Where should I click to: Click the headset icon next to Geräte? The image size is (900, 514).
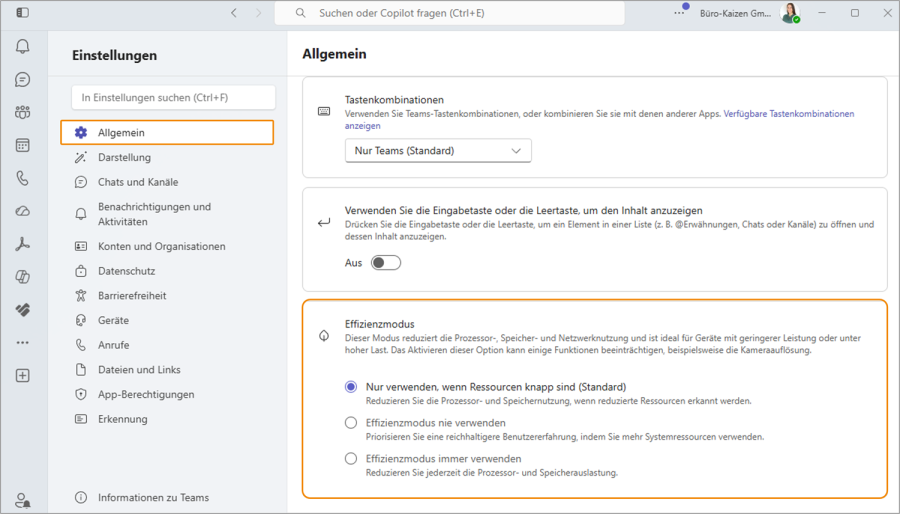[x=81, y=320]
